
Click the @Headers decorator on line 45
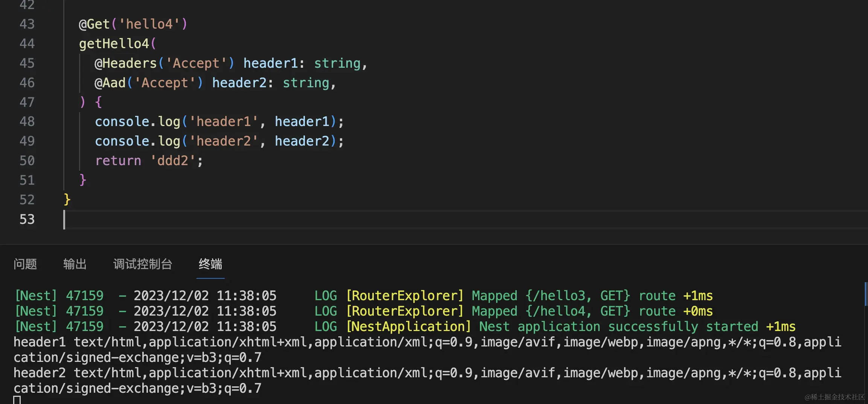[125, 63]
